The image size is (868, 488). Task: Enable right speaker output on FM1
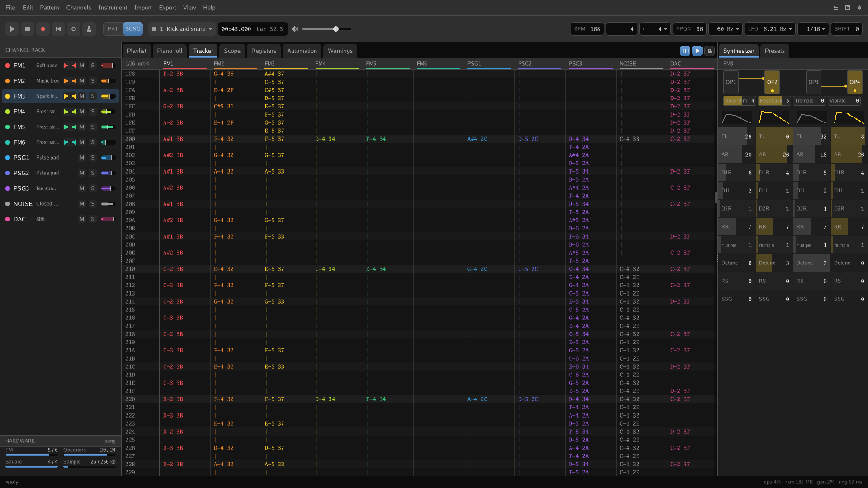(74, 66)
